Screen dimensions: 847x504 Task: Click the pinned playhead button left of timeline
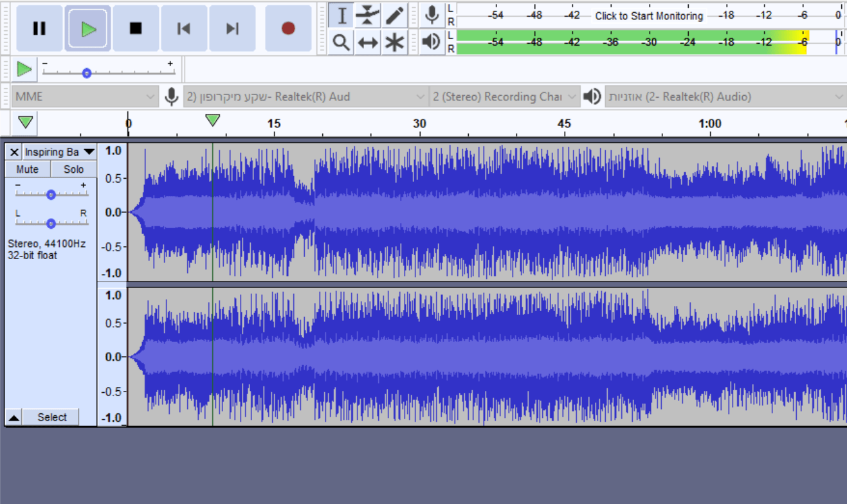(26, 122)
